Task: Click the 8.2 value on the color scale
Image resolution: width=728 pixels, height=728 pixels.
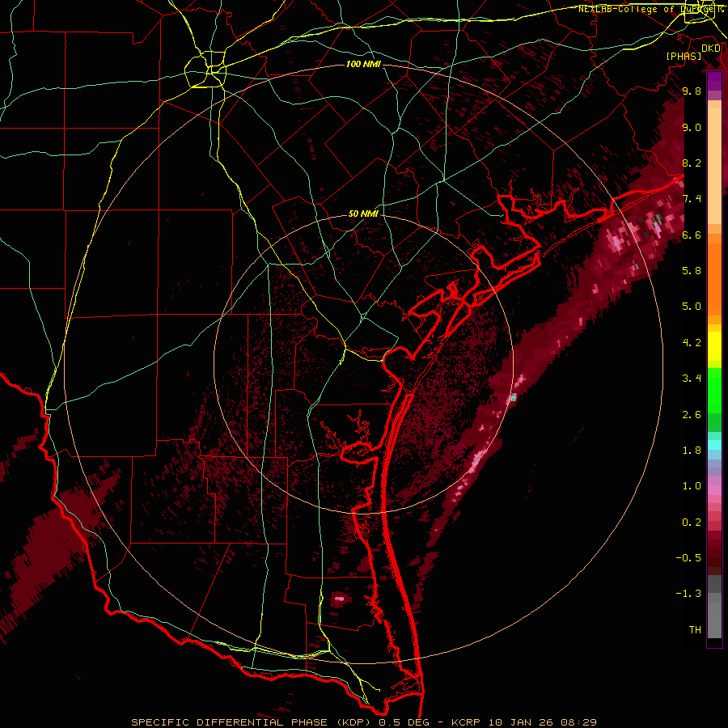Action: click(x=692, y=163)
